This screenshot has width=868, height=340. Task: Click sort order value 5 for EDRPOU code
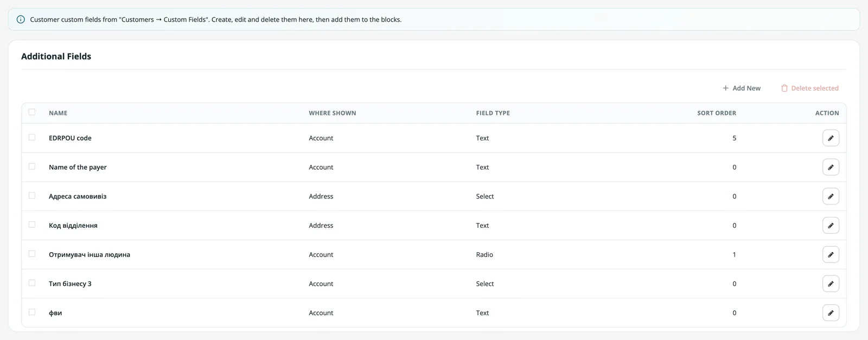click(735, 138)
